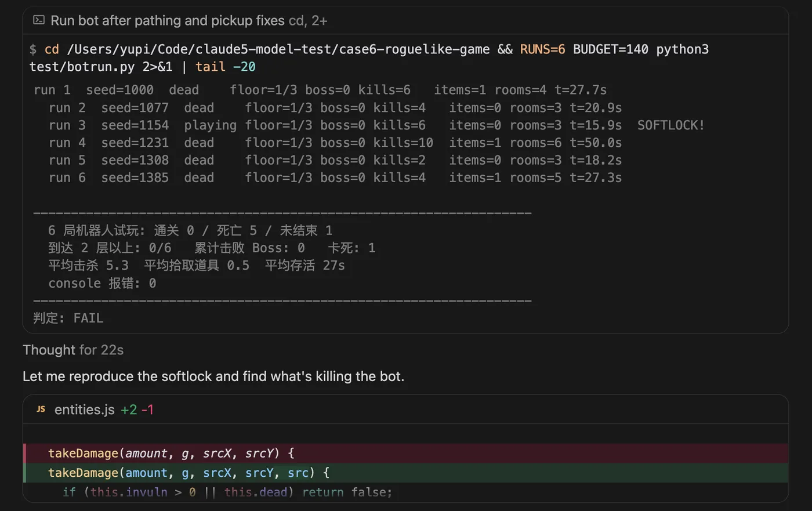Open the entities.js file diff header
This screenshot has height=511, width=812.
point(405,409)
